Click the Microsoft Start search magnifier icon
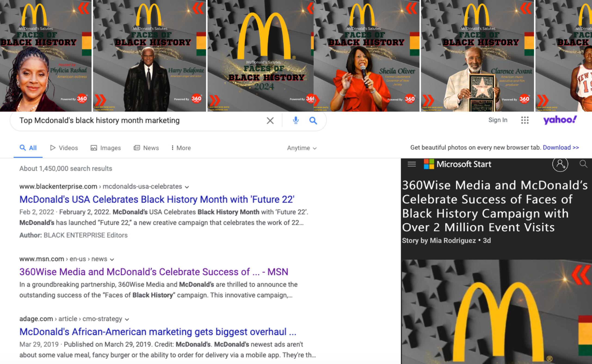 point(583,164)
